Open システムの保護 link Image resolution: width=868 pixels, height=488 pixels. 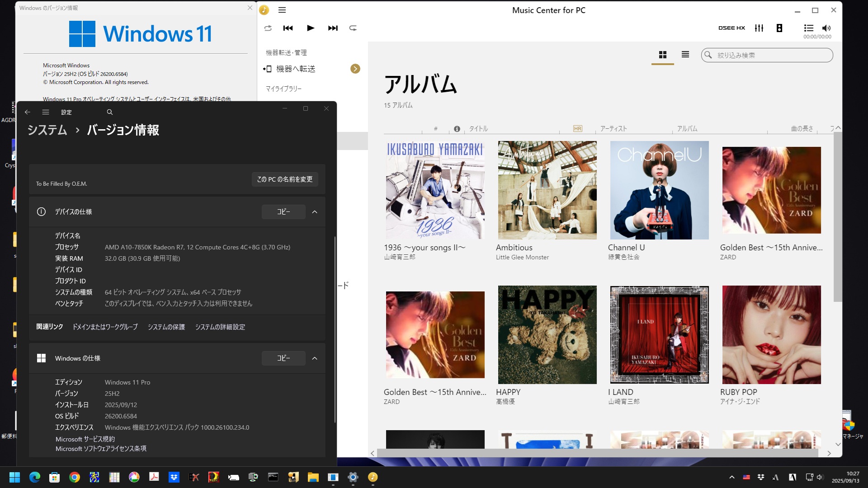pos(166,327)
